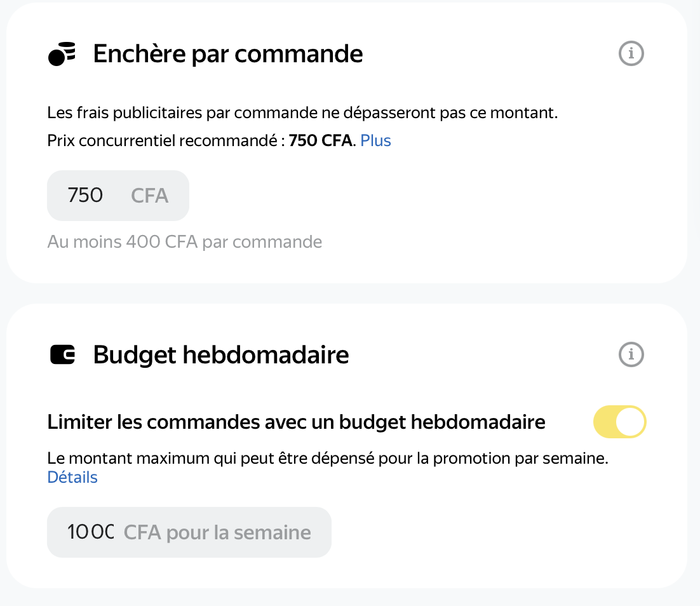Focus the 750 bid amount field

[118, 196]
